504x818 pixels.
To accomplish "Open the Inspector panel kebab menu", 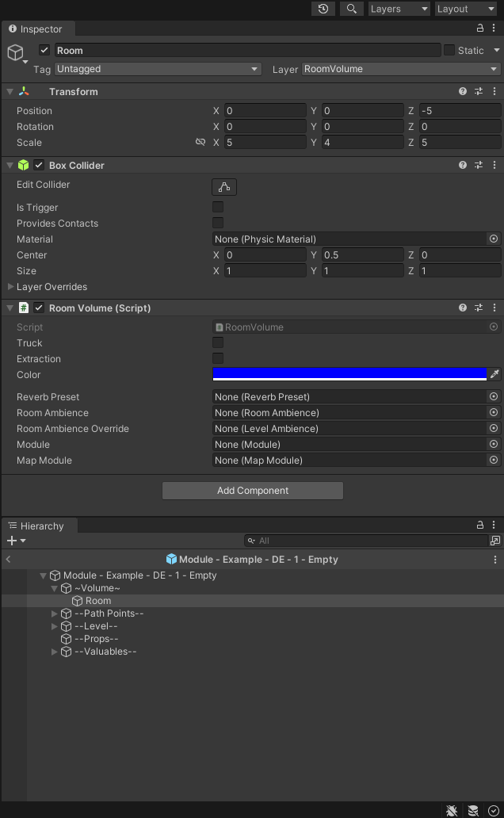I will [x=494, y=29].
